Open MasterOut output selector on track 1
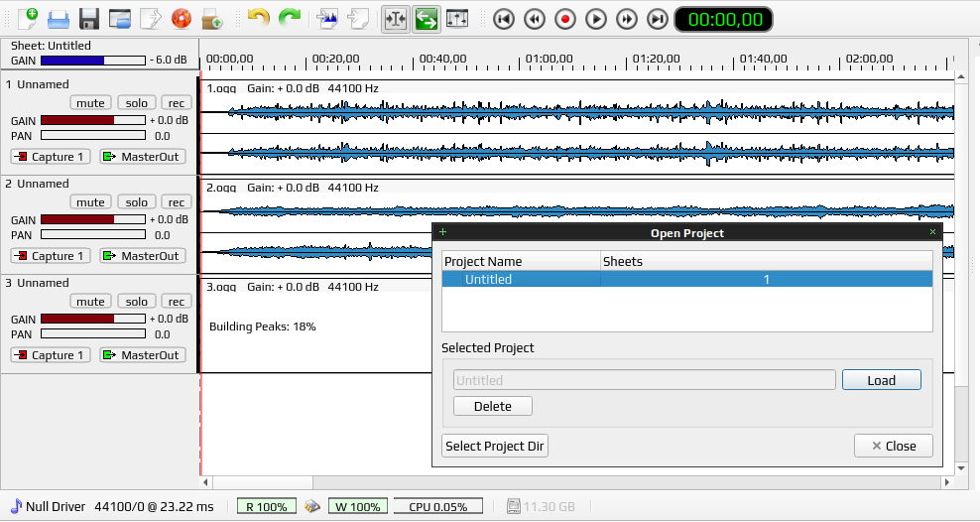 click(x=143, y=156)
